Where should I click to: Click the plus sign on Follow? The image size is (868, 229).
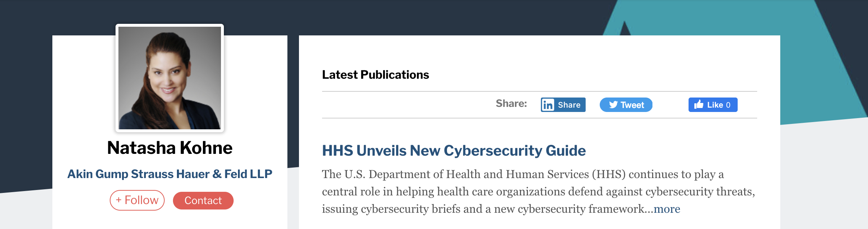pyautogui.click(x=118, y=200)
